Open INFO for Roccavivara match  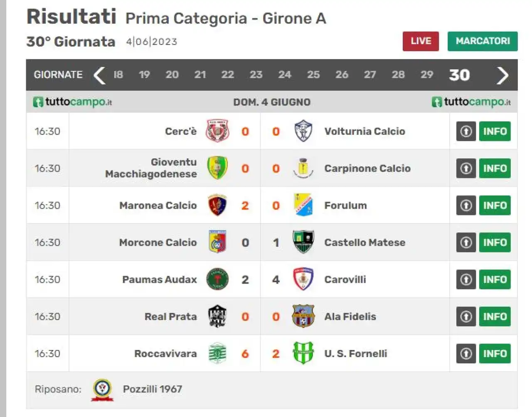pos(495,353)
